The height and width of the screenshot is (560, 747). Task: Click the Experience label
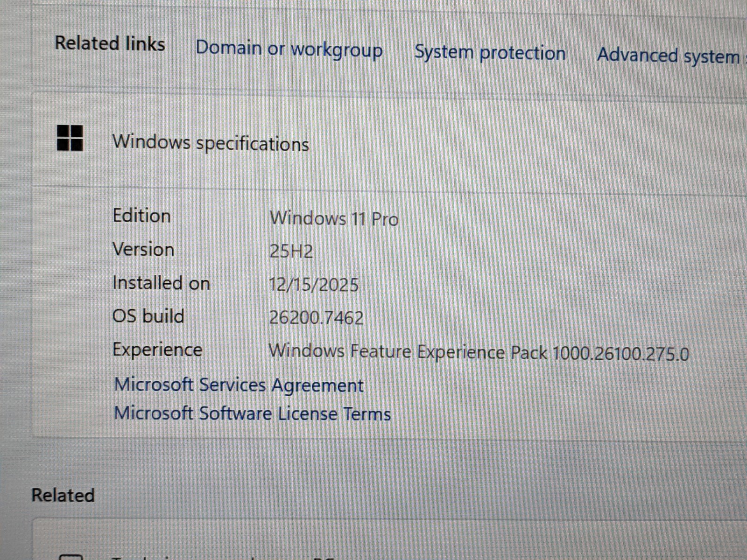(157, 350)
